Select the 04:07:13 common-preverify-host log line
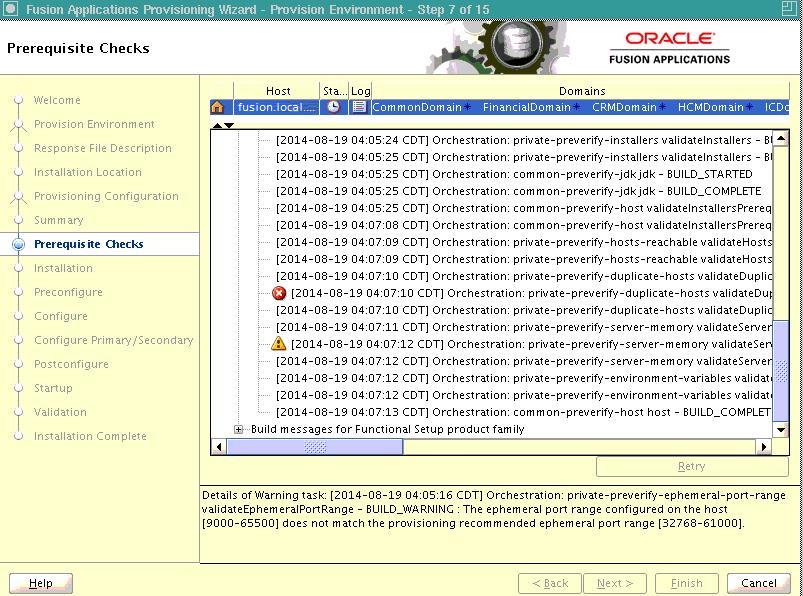Screen dimensions: 803x596 point(524,412)
